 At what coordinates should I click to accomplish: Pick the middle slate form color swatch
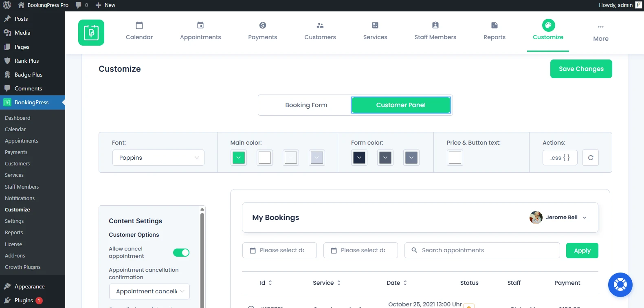(x=385, y=158)
